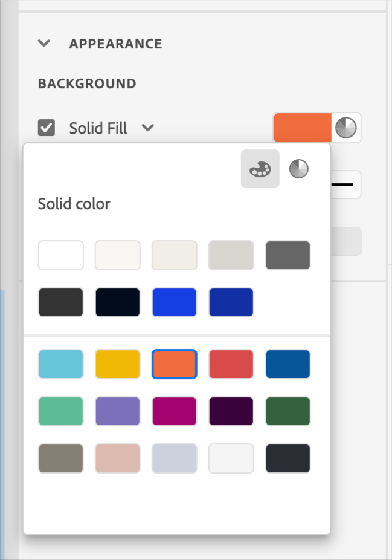Select the medium gray swatch
The width and height of the screenshot is (392, 560).
(x=288, y=255)
